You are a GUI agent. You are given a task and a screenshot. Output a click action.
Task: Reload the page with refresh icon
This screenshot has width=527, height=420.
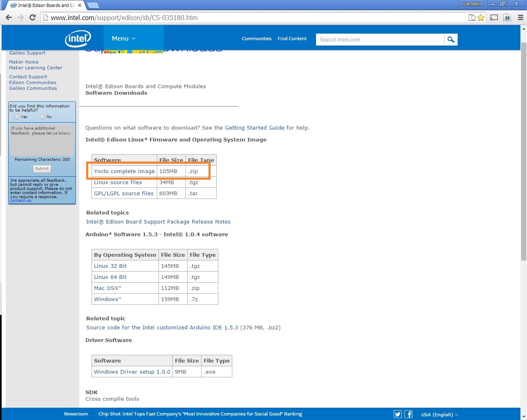click(x=33, y=18)
